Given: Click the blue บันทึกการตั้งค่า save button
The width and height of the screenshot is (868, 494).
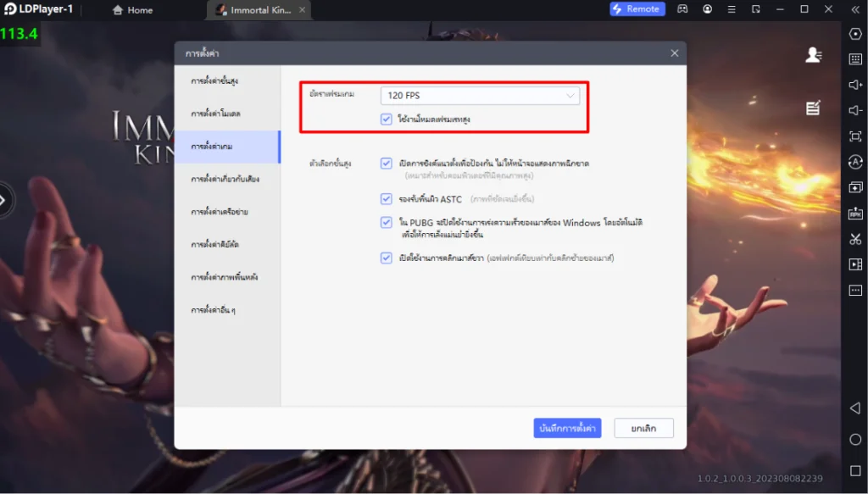Looking at the screenshot, I should (x=567, y=428).
